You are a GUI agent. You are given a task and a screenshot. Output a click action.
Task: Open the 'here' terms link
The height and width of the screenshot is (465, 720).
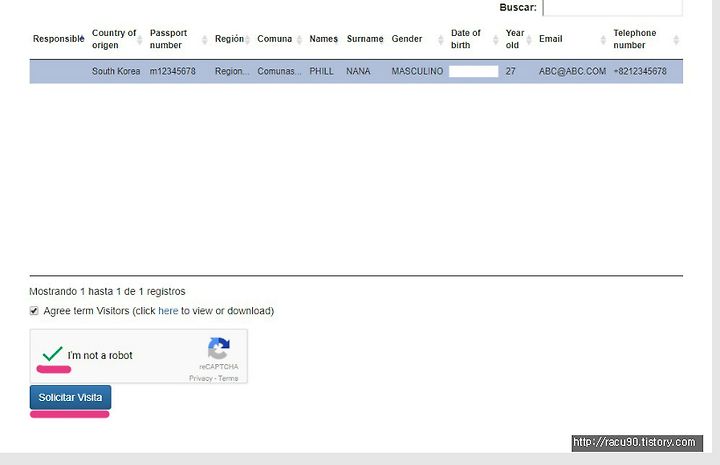click(168, 311)
